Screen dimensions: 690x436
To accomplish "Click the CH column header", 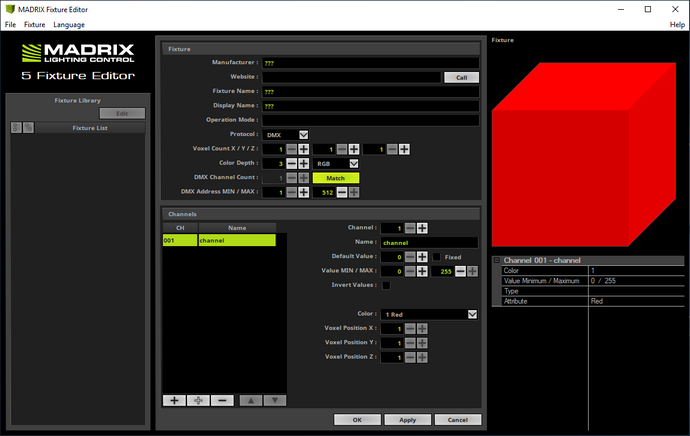I will click(180, 228).
